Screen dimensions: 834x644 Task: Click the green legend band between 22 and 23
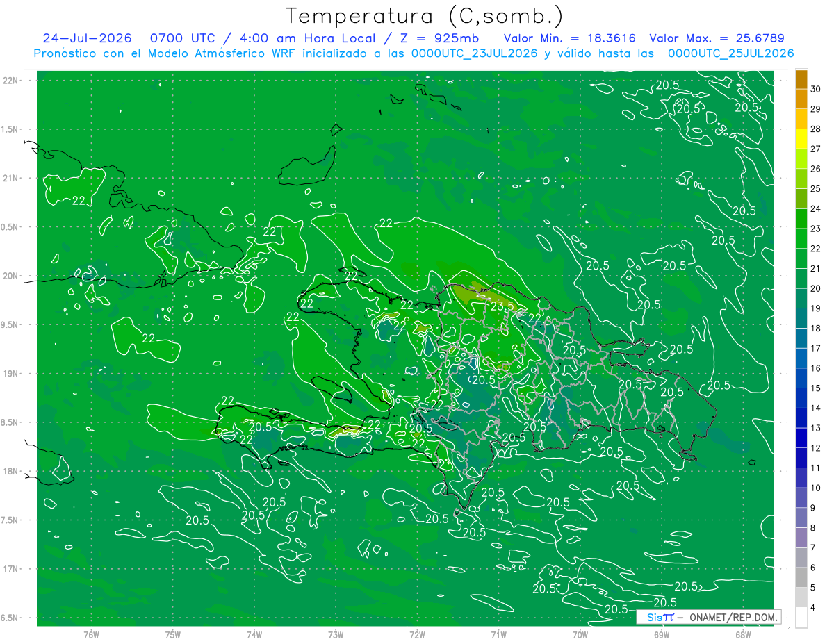pos(801,239)
